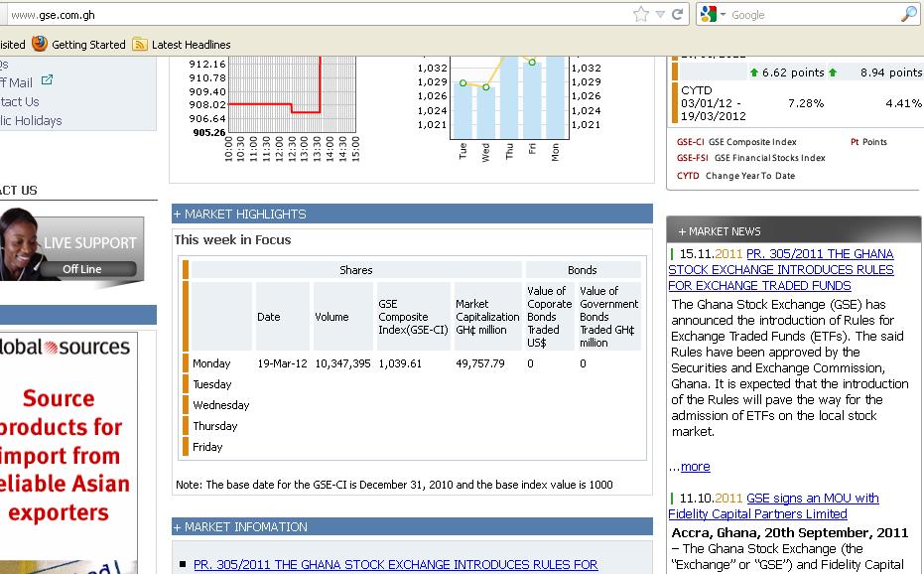The image size is (924, 574).
Task: Click the green up arrow beside 8.94 points
Action: [x=833, y=72]
